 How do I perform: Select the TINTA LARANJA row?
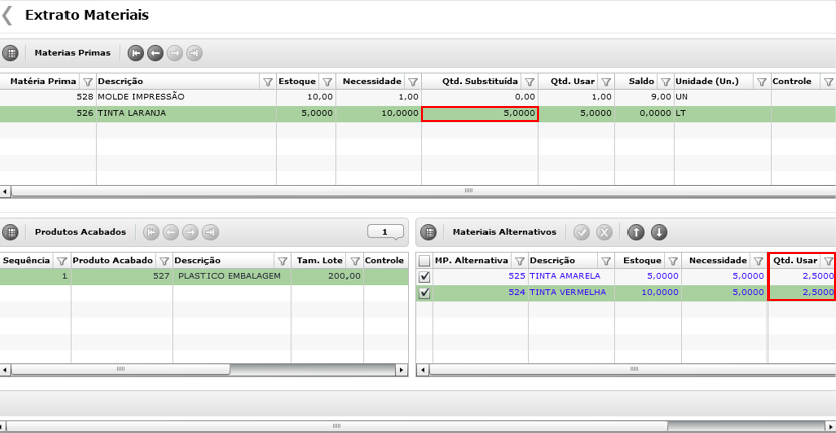418,114
